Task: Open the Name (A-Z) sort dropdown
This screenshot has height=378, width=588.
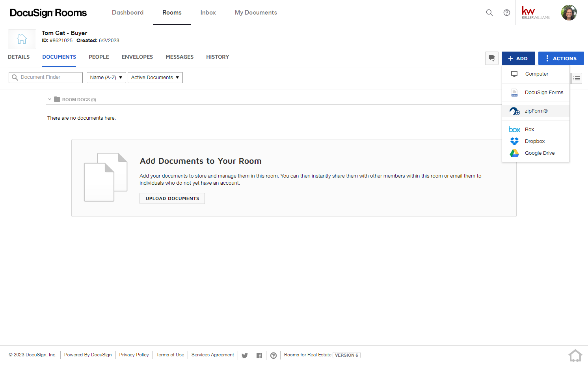Action: (106, 78)
